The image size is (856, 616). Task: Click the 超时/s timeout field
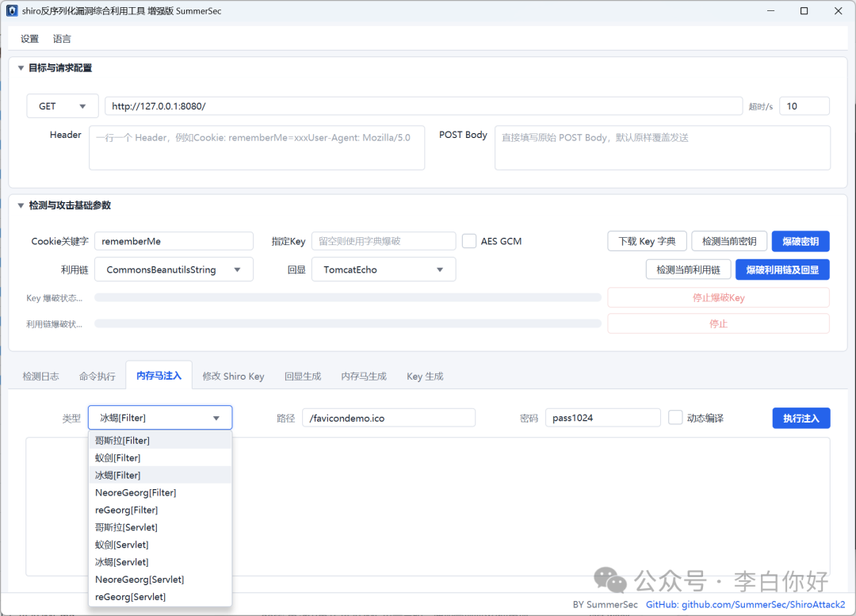click(804, 106)
